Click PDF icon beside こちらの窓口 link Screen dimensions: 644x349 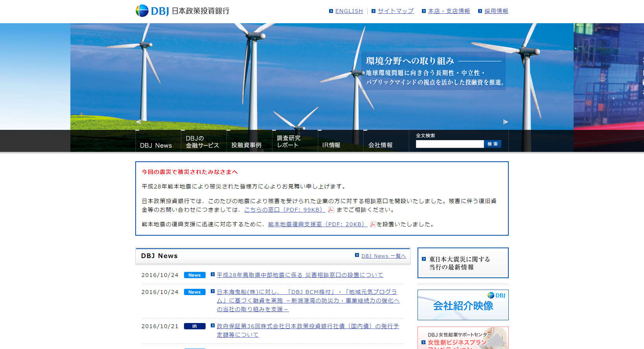(331, 210)
